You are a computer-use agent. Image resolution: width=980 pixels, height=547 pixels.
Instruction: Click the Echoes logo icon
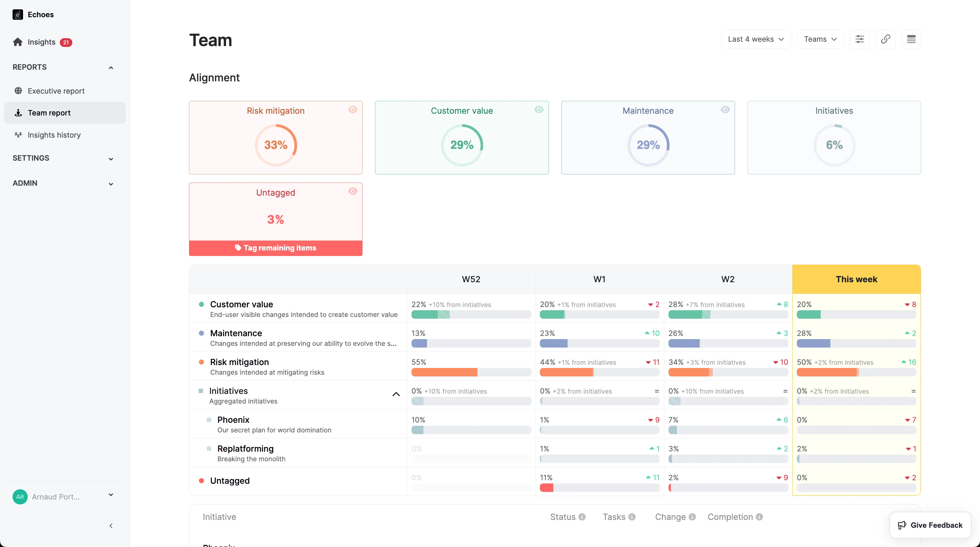tap(17, 15)
